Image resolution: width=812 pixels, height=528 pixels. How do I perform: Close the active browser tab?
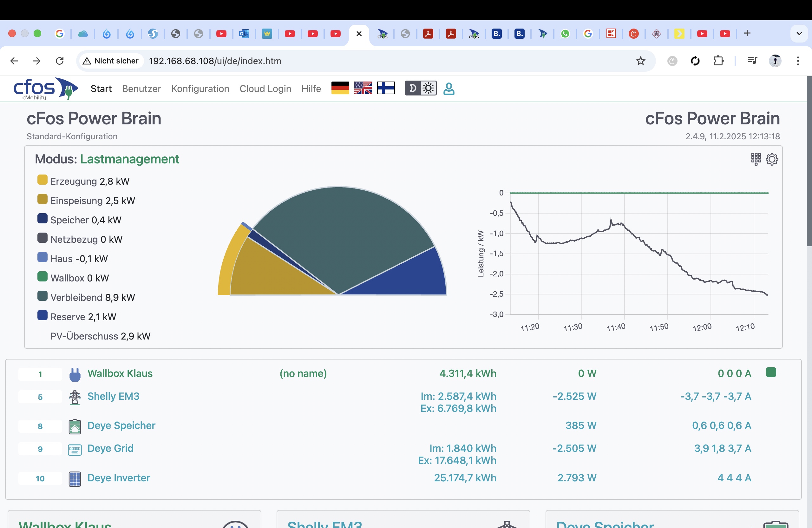359,33
